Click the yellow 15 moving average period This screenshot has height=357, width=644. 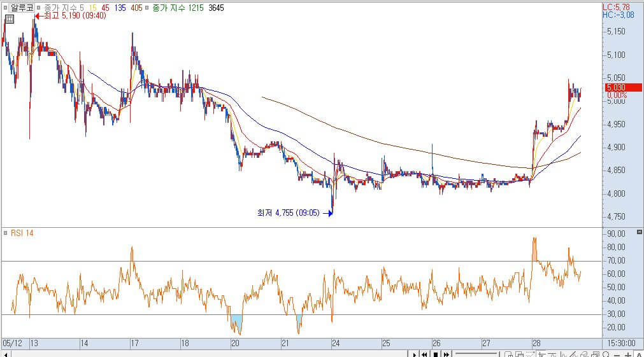(92, 8)
